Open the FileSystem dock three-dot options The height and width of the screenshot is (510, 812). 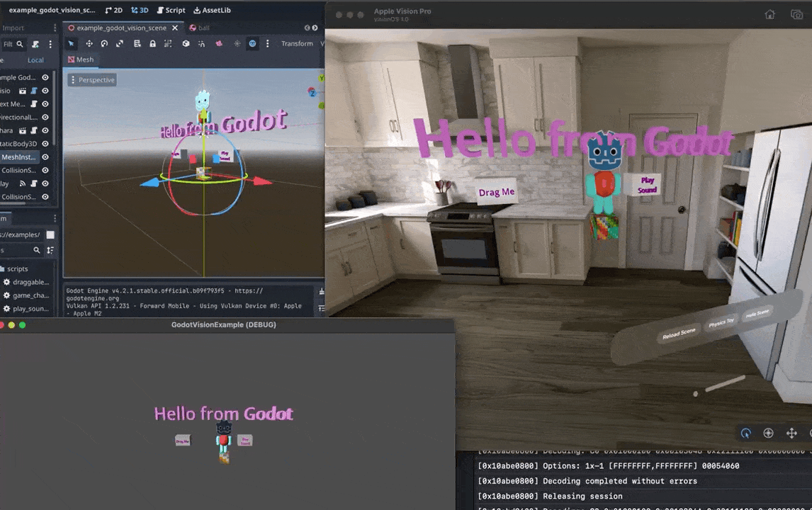coord(55,218)
